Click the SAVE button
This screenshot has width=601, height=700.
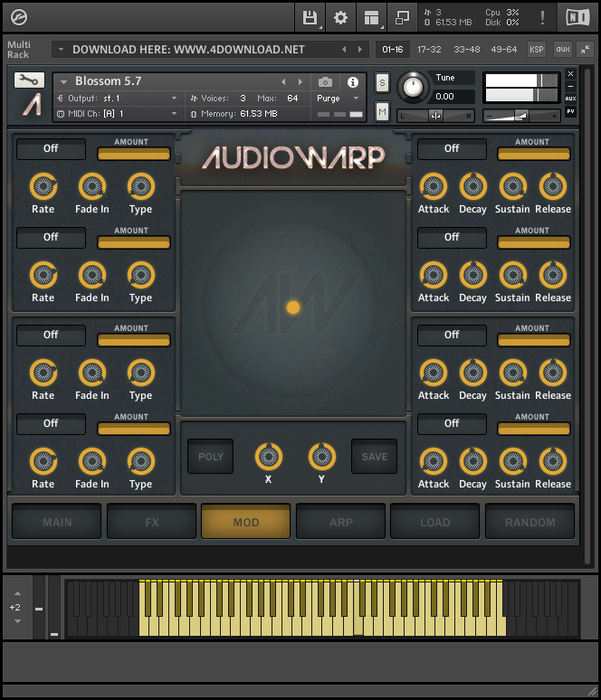point(375,456)
